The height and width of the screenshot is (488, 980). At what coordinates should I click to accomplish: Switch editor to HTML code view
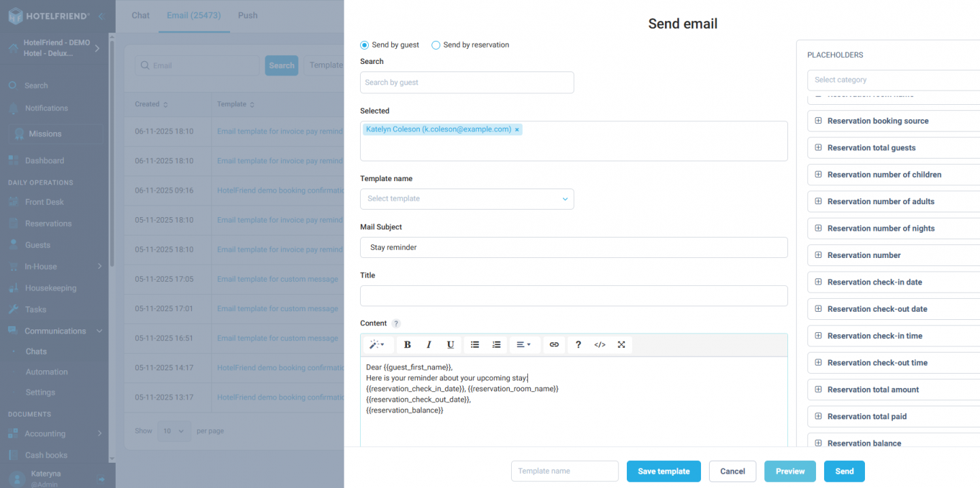pyautogui.click(x=600, y=344)
